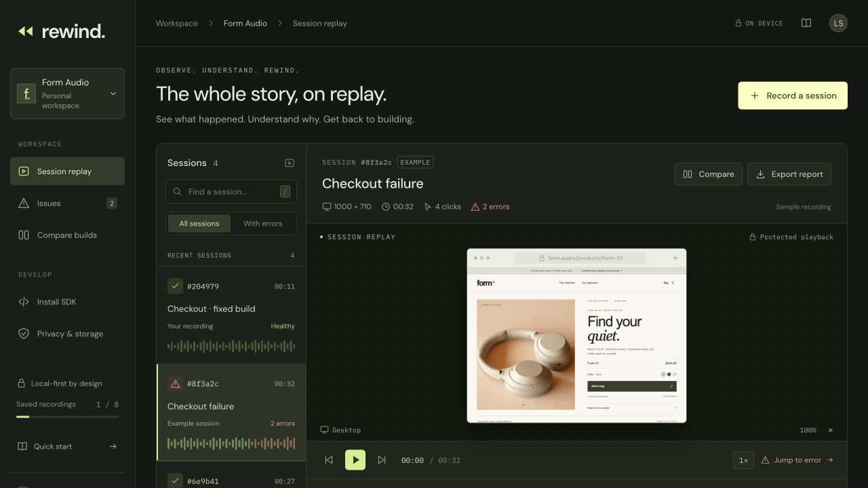The image size is (868, 488).
Task: Open Privacy & storage settings
Action: [x=67, y=333]
